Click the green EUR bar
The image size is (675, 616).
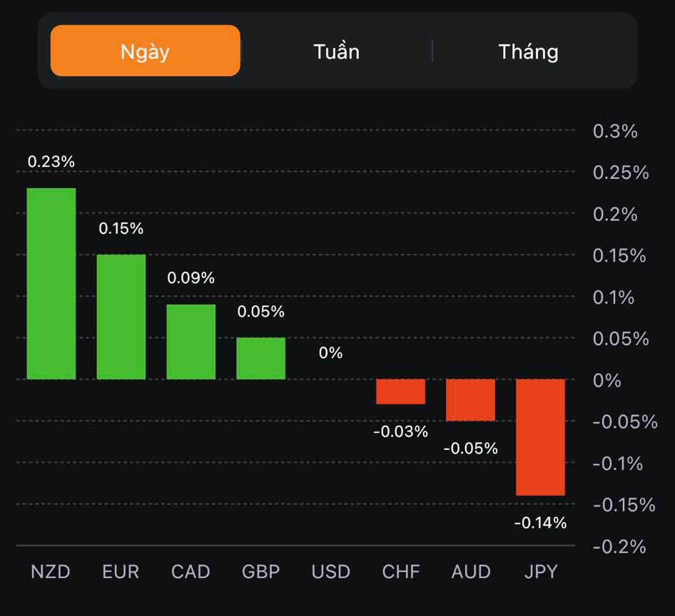(121, 317)
